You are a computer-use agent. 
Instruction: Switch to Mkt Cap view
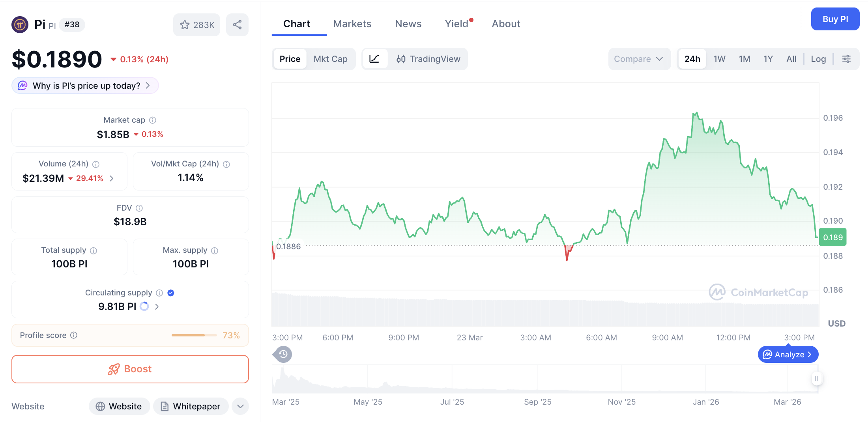pos(331,59)
